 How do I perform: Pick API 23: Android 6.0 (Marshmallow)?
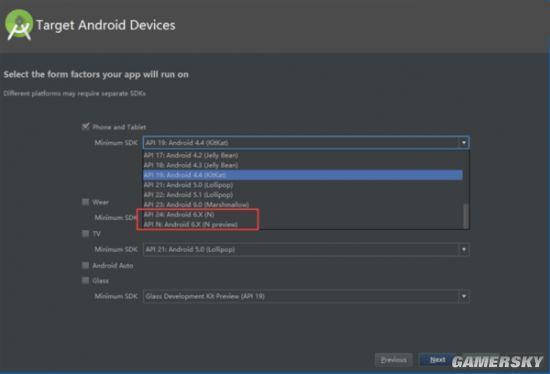click(303, 205)
